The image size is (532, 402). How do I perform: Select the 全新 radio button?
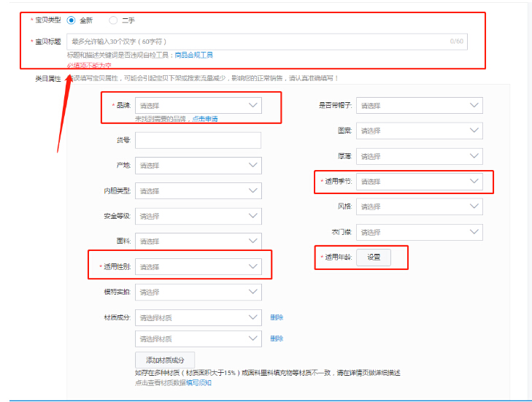click(x=72, y=20)
